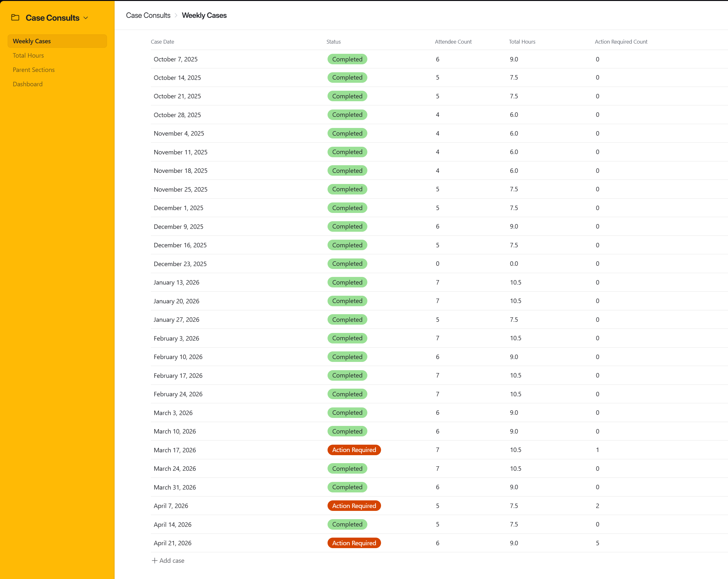This screenshot has height=579, width=728.
Task: Select the March 3, 2026 case date
Action: click(x=173, y=413)
